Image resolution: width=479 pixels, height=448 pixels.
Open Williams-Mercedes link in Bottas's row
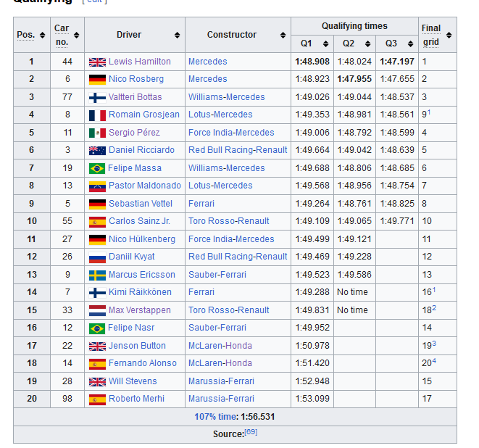[x=227, y=97]
